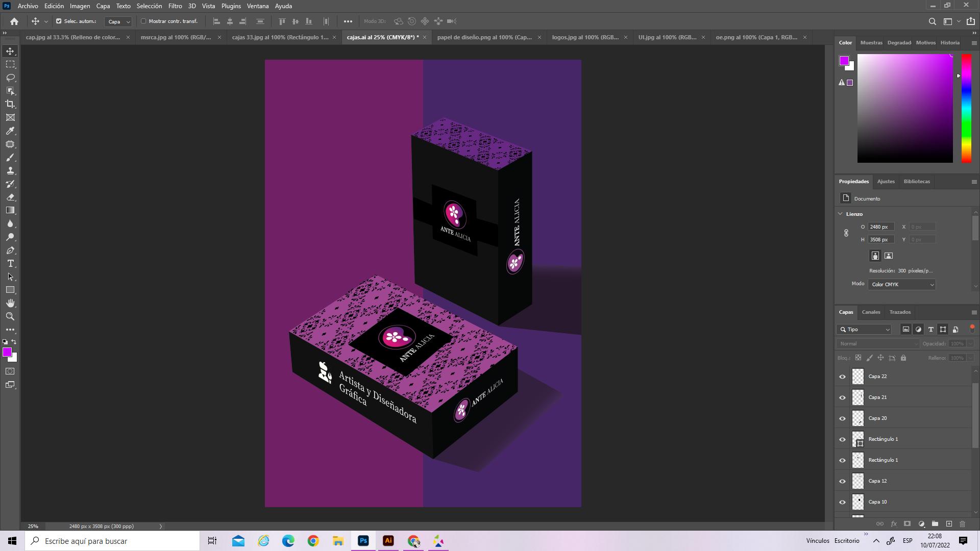The height and width of the screenshot is (551, 980).
Task: Delete layer with the trash icon
Action: pos(963,524)
